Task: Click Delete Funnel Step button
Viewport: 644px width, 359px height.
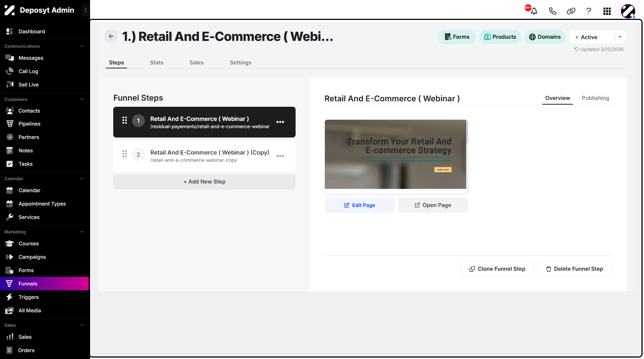Action: pos(575,269)
